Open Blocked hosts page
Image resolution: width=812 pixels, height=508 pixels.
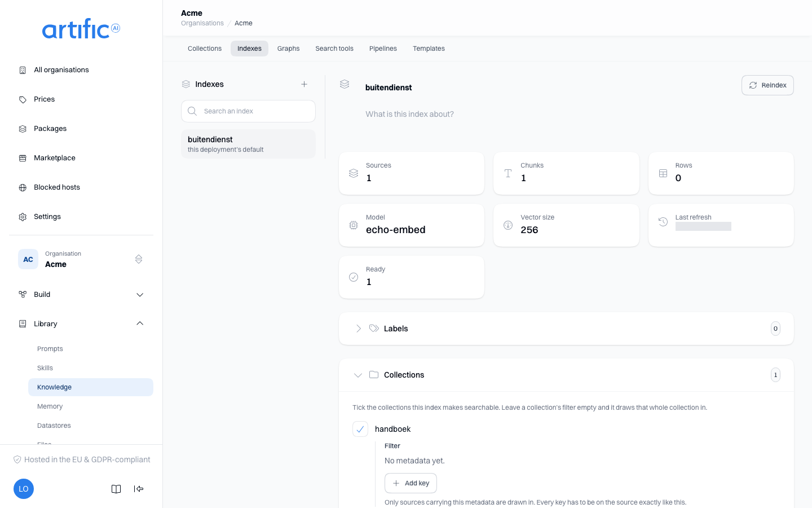click(x=81, y=187)
